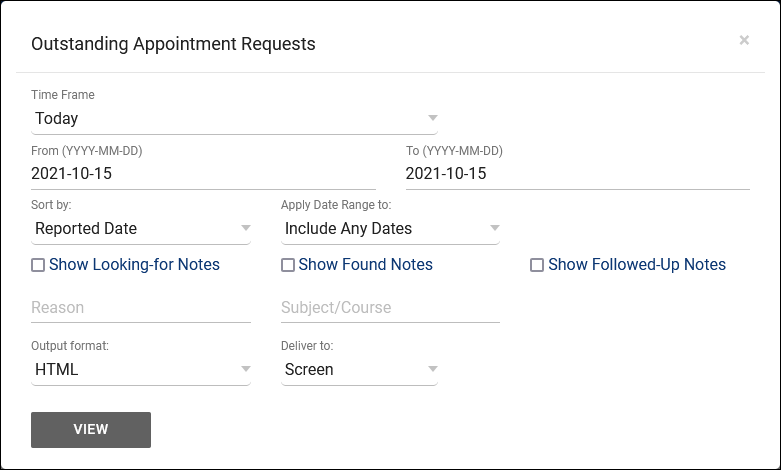Screen dimensions: 781x470
Task: Tick the Show Found Notes checkbox
Action: tap(288, 265)
